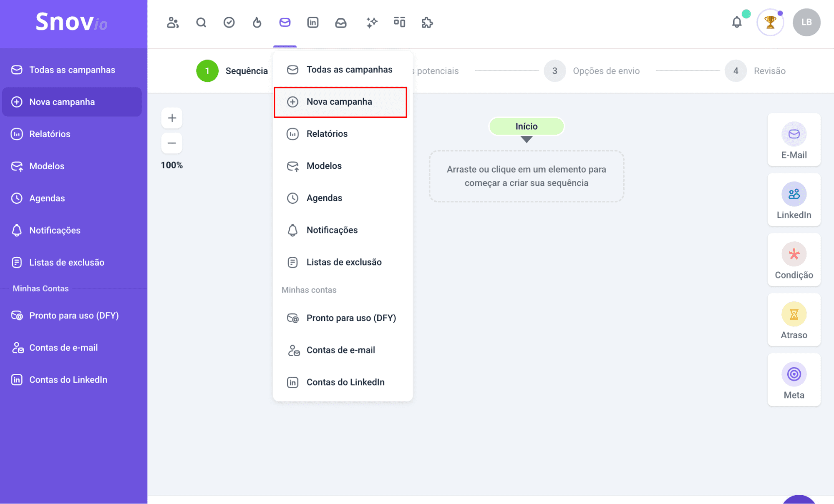Open the notifications bell icon
834x504 pixels.
click(737, 22)
